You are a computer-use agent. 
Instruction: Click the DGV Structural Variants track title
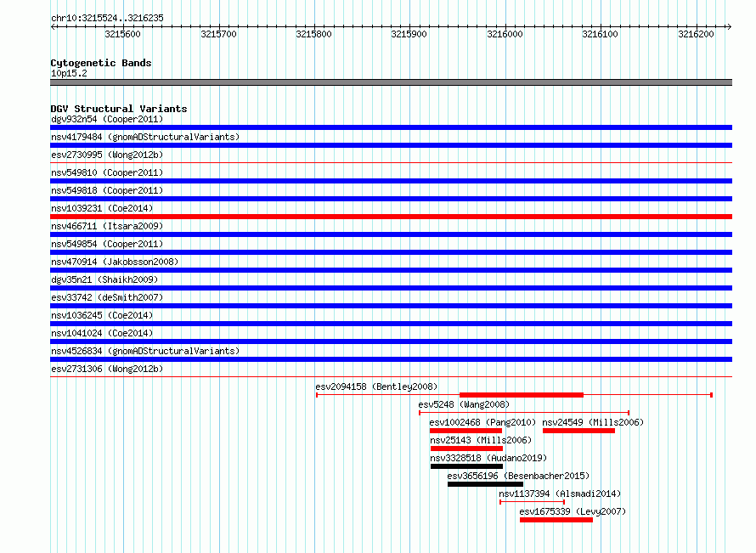[119, 109]
